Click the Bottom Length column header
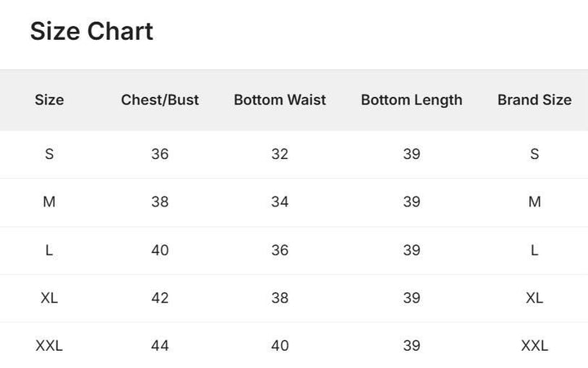This screenshot has height=368, width=588. pyautogui.click(x=412, y=100)
